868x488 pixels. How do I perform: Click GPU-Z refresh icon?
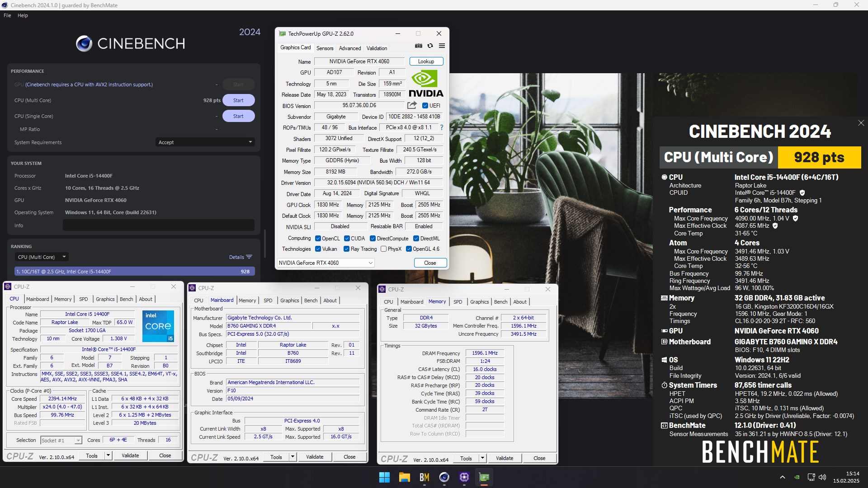click(430, 46)
